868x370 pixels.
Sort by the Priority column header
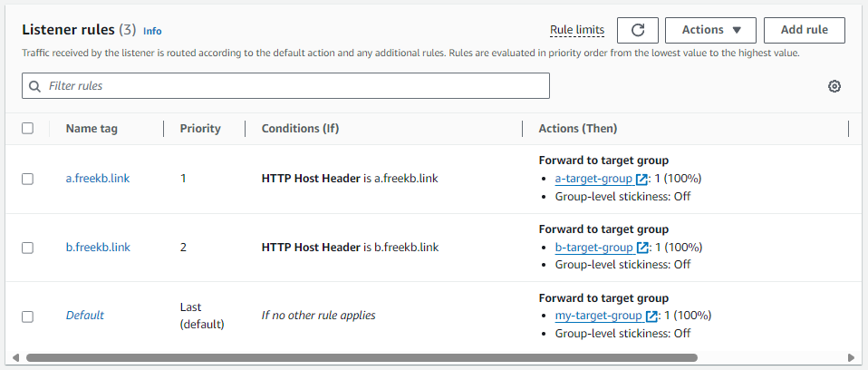point(200,129)
